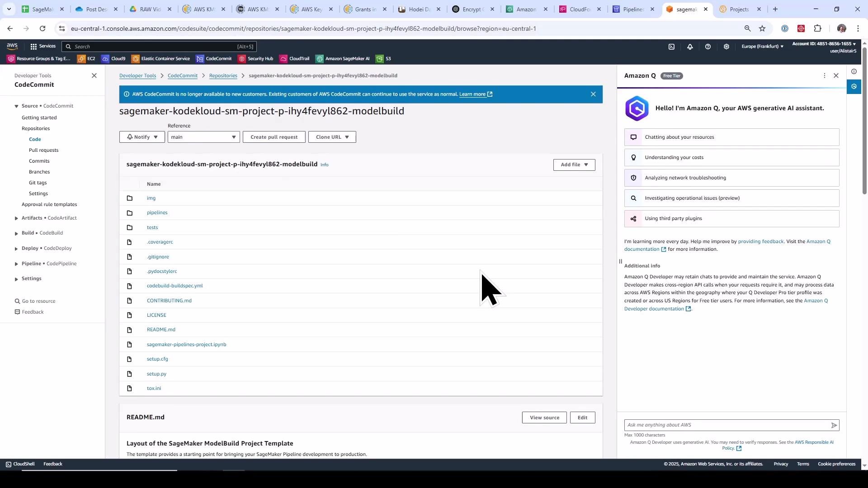Open the notifications bell

690,47
